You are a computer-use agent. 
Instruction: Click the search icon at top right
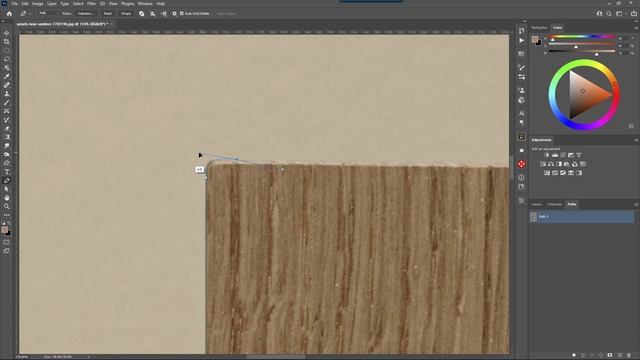point(609,13)
